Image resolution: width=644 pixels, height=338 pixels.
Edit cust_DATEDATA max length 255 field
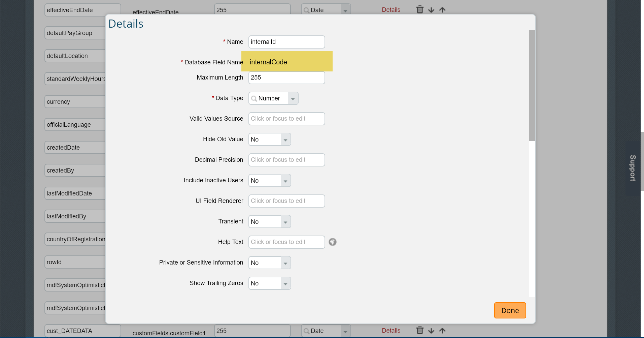pos(252,331)
